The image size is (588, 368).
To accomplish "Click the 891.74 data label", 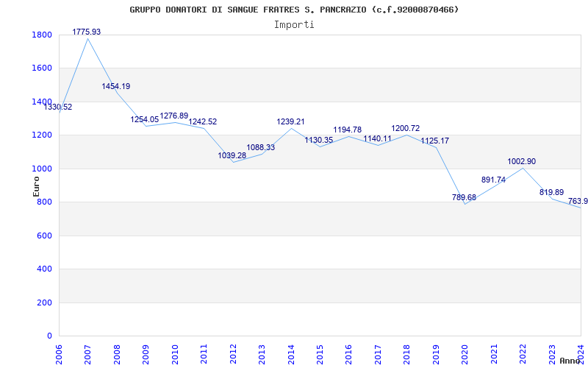I will [493, 180].
